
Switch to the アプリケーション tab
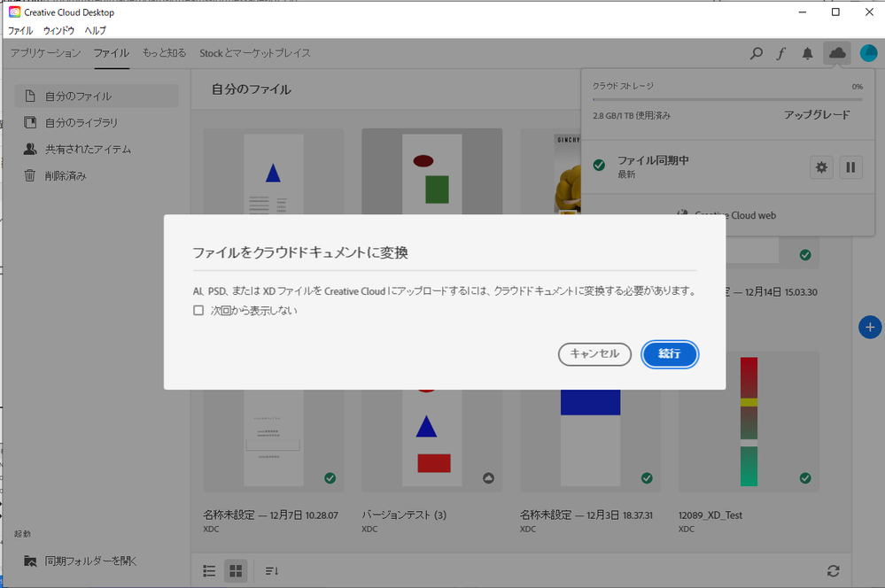pyautogui.click(x=43, y=53)
